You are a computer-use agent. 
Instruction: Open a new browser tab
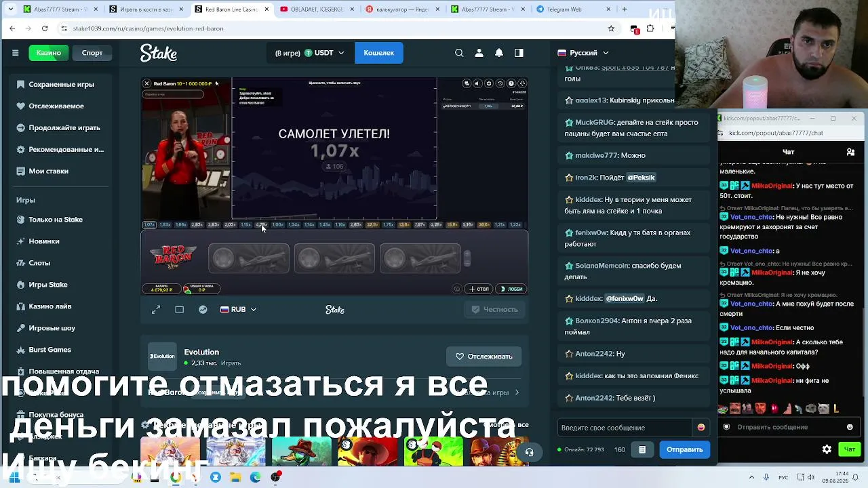pyautogui.click(x=625, y=9)
